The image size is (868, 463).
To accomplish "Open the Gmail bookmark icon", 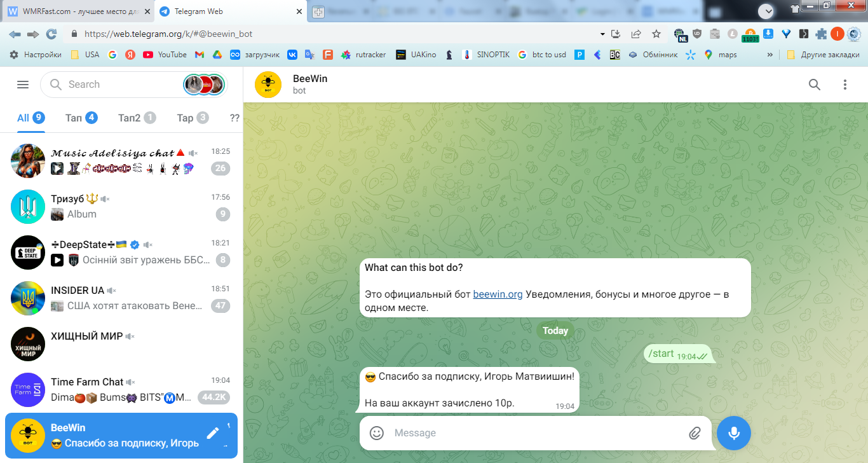I will [199, 55].
